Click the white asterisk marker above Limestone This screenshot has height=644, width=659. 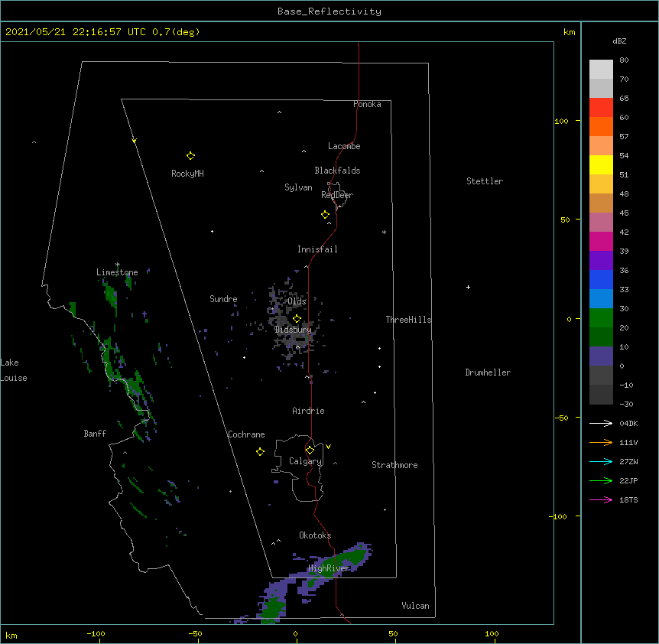tap(117, 265)
